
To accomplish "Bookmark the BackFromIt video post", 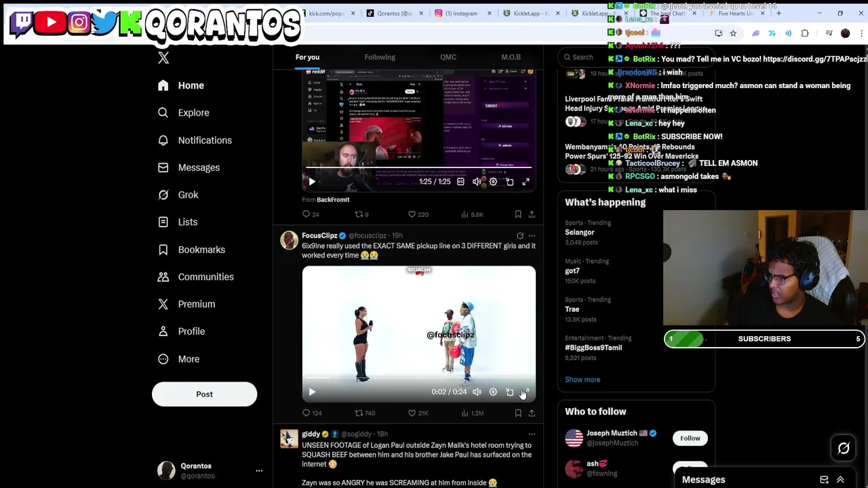I will coord(518,214).
